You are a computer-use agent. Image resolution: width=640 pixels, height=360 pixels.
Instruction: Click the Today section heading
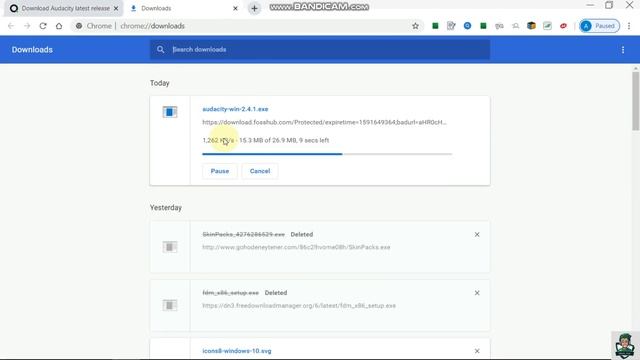coord(160,83)
